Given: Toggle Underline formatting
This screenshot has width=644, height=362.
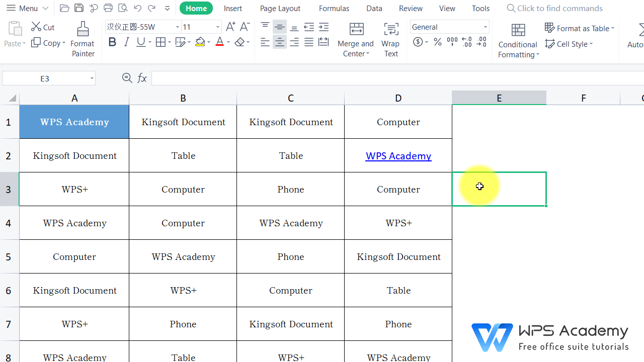Looking at the screenshot, I should tap(139, 42).
